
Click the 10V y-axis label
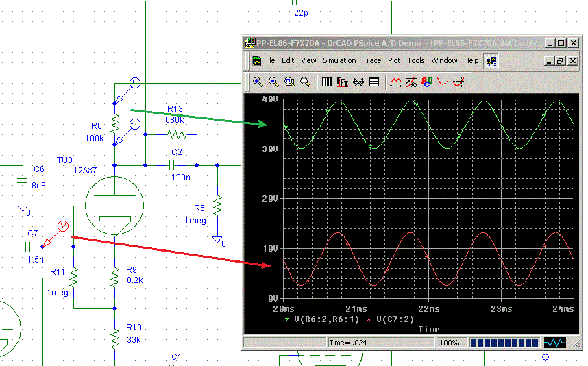coord(269,249)
